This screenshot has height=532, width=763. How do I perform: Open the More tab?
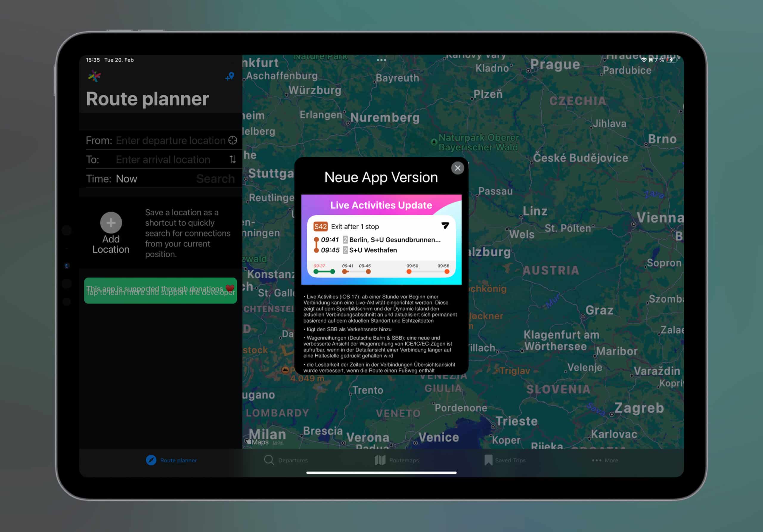point(605,460)
